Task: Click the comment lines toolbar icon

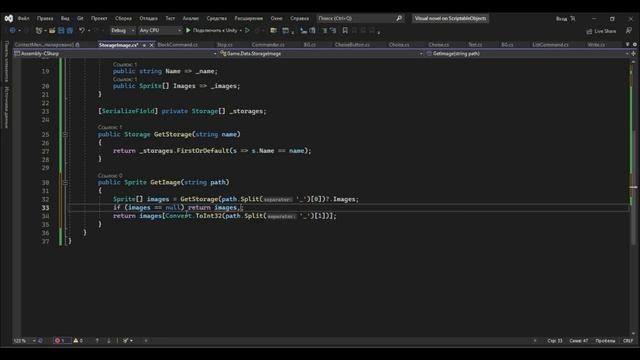Action: 324,30
